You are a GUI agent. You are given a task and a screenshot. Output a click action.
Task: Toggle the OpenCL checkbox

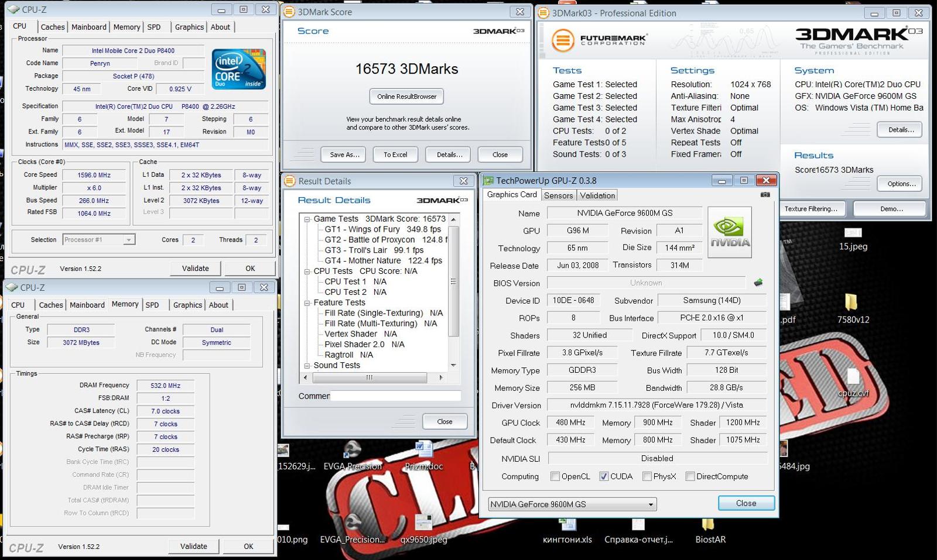(x=555, y=476)
